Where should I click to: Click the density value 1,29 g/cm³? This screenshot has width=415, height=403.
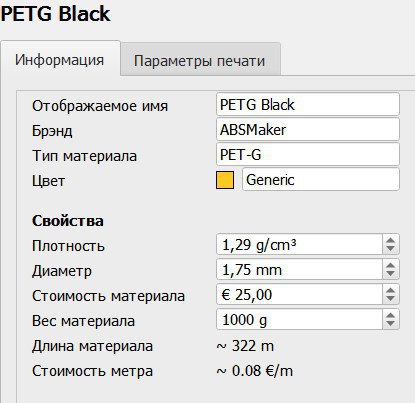pyautogui.click(x=259, y=245)
